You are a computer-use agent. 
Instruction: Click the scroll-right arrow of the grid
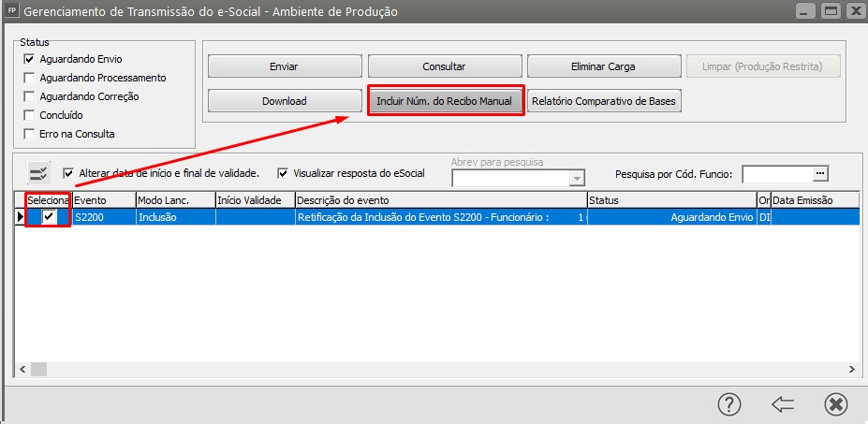point(851,369)
